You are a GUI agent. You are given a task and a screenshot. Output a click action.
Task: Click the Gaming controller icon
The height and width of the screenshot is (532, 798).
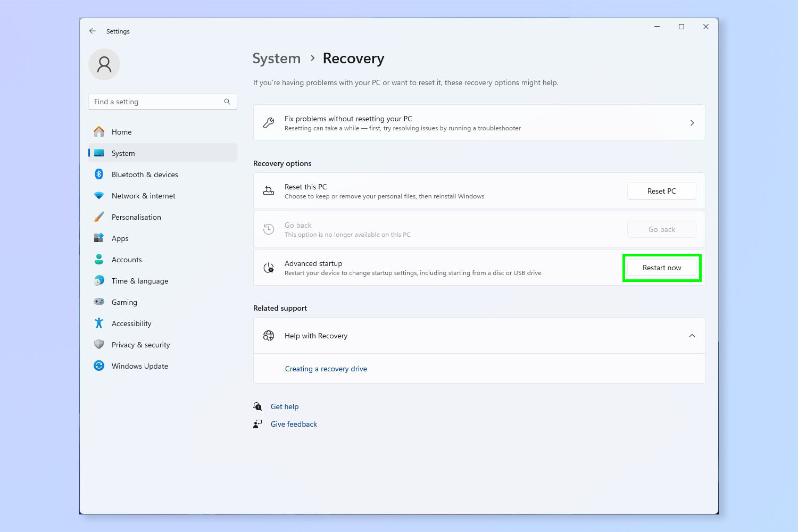pyautogui.click(x=99, y=302)
